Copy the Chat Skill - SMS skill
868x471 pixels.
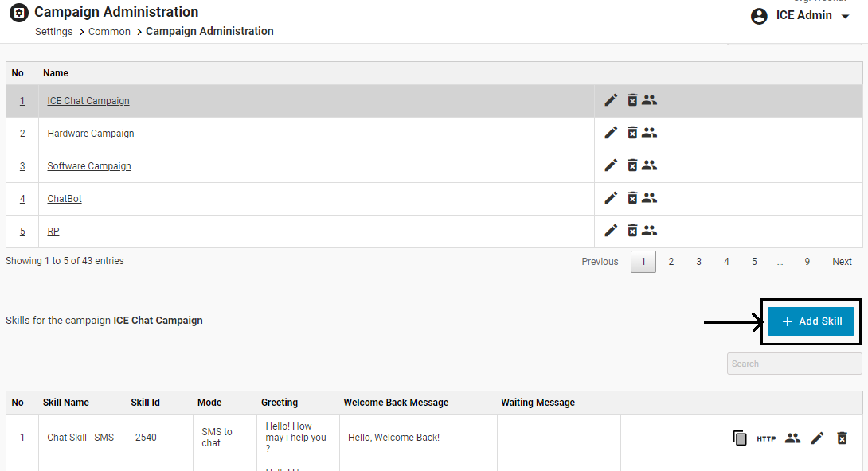pos(740,438)
